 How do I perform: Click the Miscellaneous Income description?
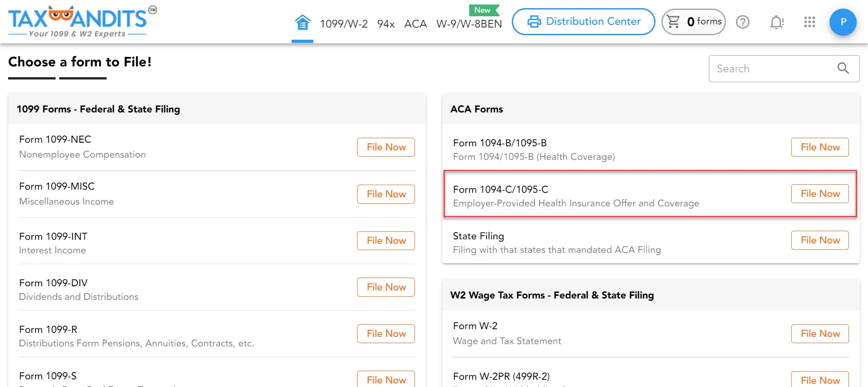(66, 202)
